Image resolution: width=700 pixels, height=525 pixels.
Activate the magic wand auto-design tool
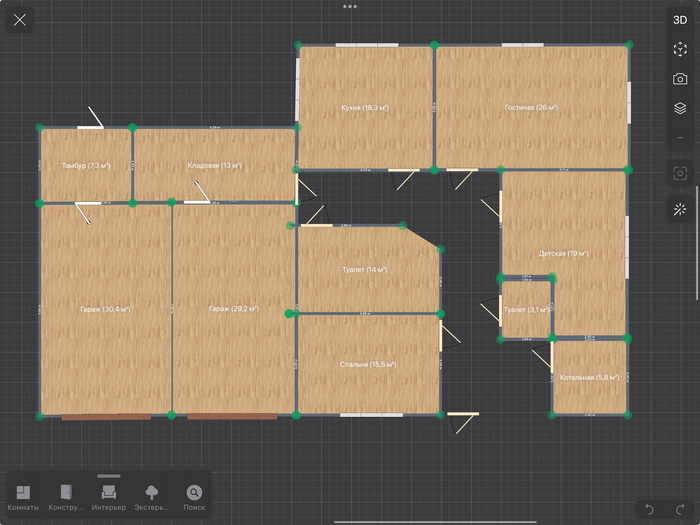coord(680,210)
